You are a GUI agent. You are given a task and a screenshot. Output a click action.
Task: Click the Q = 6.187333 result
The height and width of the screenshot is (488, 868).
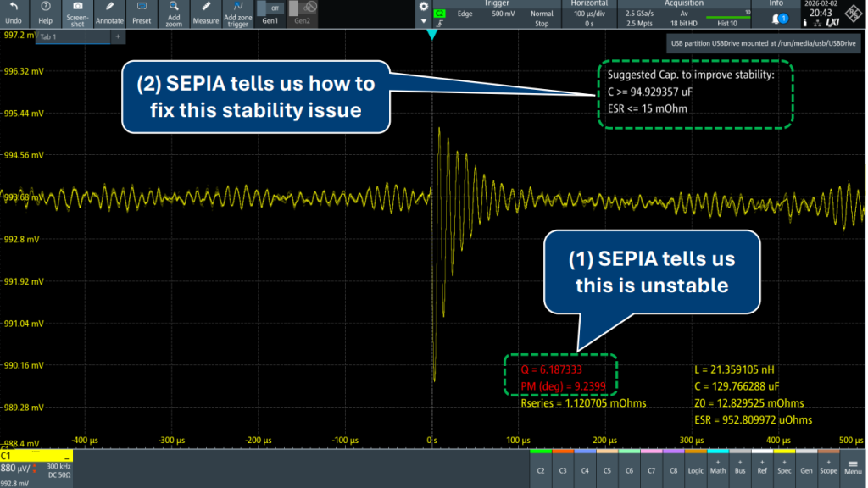pos(551,369)
